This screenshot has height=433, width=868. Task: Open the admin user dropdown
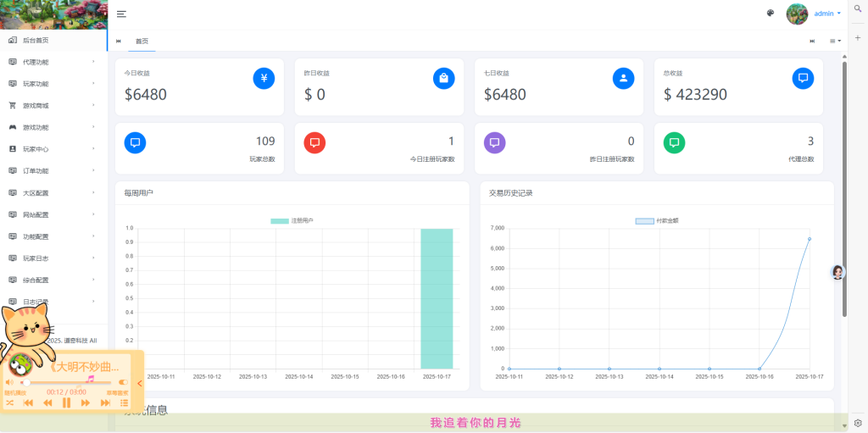tap(826, 14)
